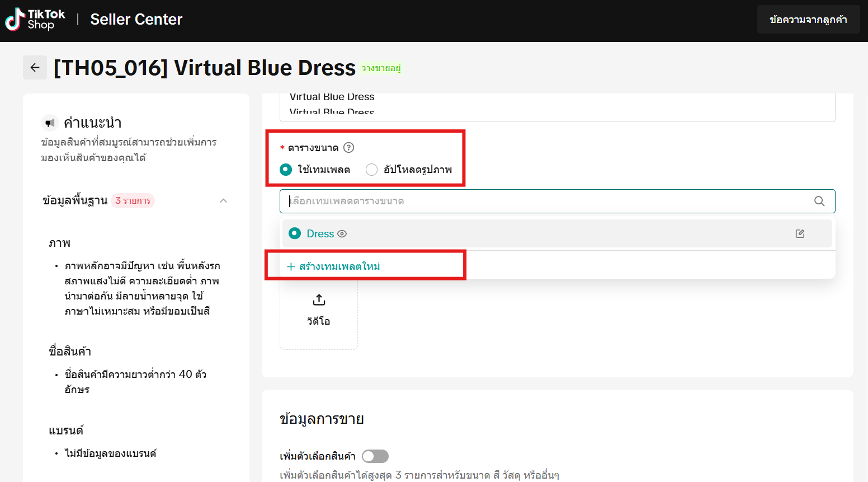Toggle the เพิ่มตัวเลือกสินค้า switch

coord(375,456)
